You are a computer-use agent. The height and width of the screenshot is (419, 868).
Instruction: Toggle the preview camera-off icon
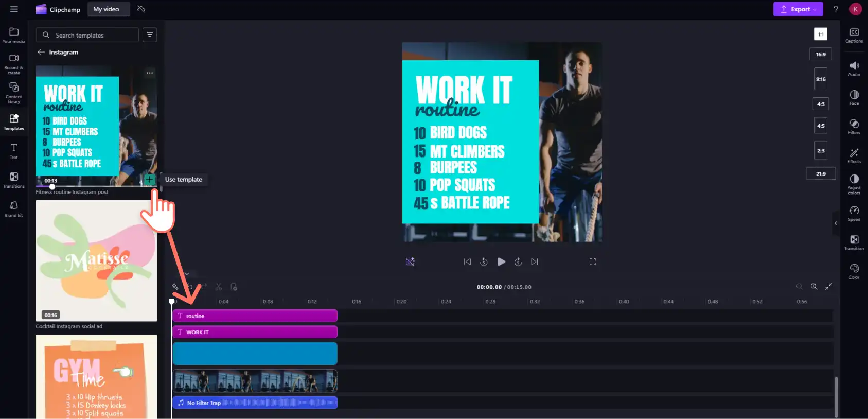click(x=410, y=262)
